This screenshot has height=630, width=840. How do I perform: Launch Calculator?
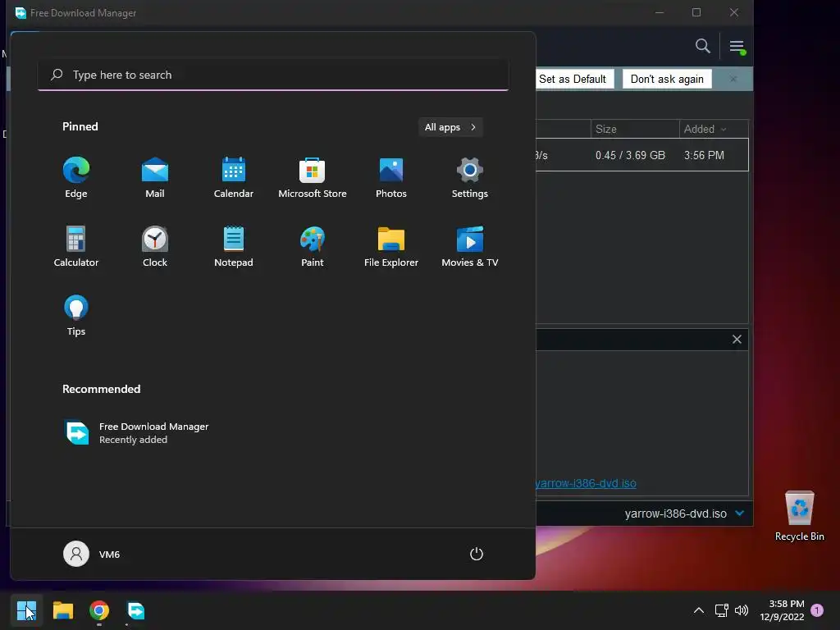click(76, 246)
